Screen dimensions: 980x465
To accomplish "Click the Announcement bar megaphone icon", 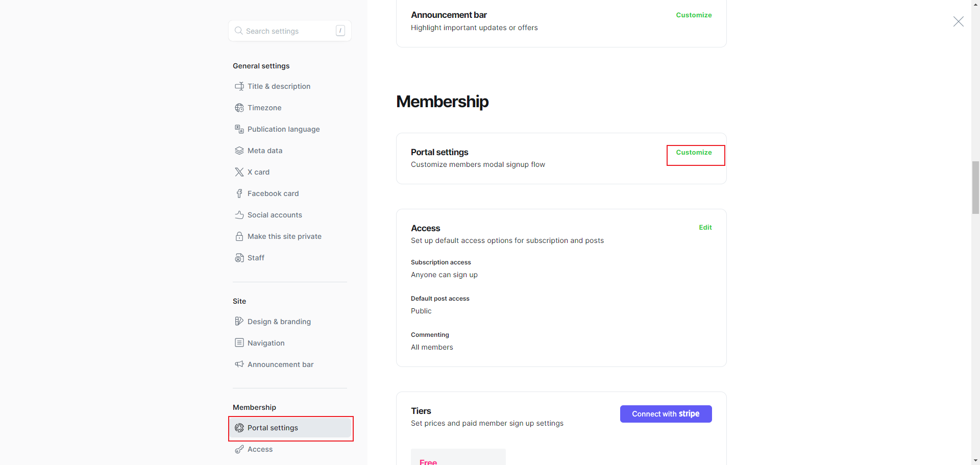I will tap(239, 364).
